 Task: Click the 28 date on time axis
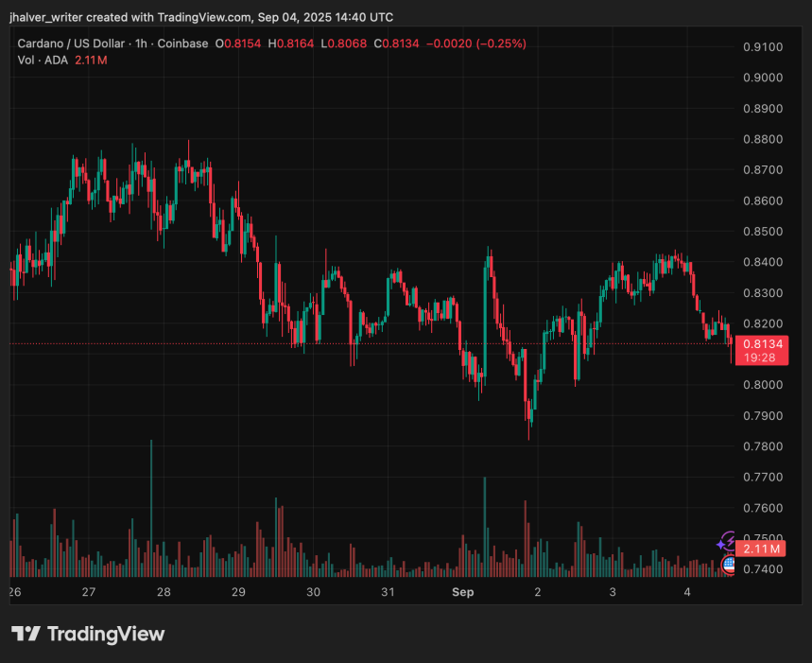tap(164, 592)
